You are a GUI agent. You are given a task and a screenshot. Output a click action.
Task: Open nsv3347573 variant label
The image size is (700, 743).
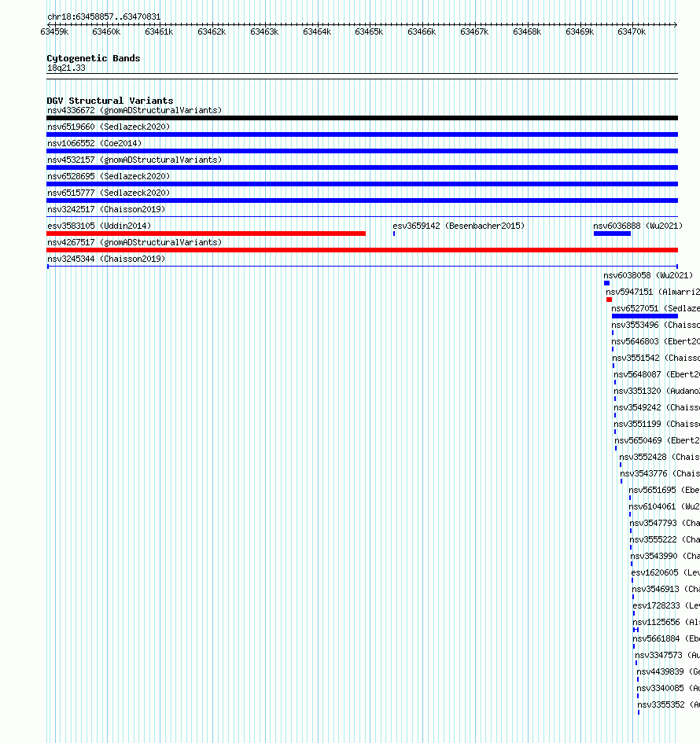(668, 656)
